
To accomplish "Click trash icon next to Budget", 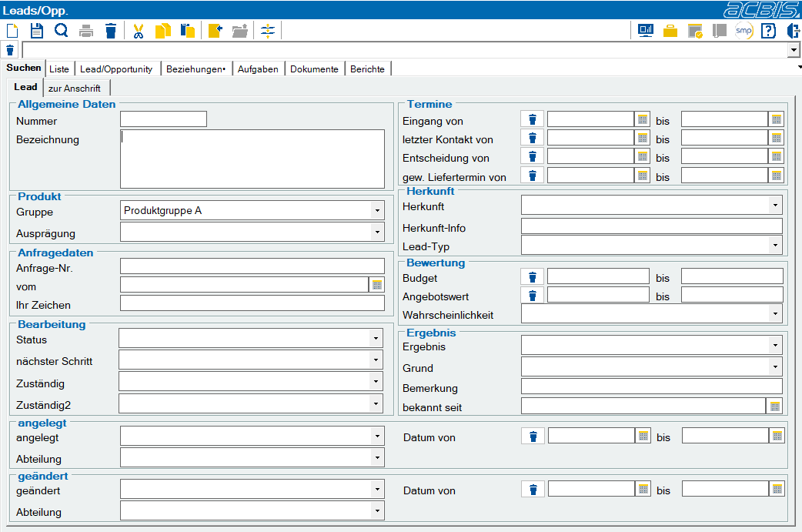I will [x=533, y=277].
